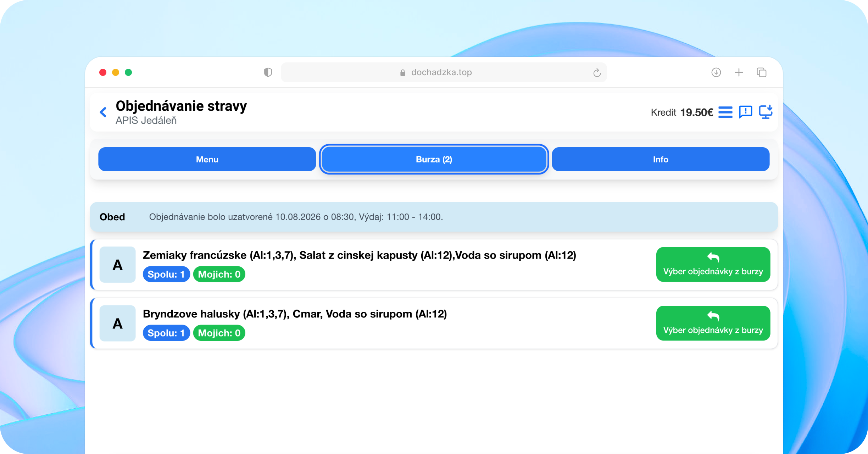Click Mojich: 0 badge under Bryndzove halusky
The height and width of the screenshot is (454, 868).
point(219,333)
